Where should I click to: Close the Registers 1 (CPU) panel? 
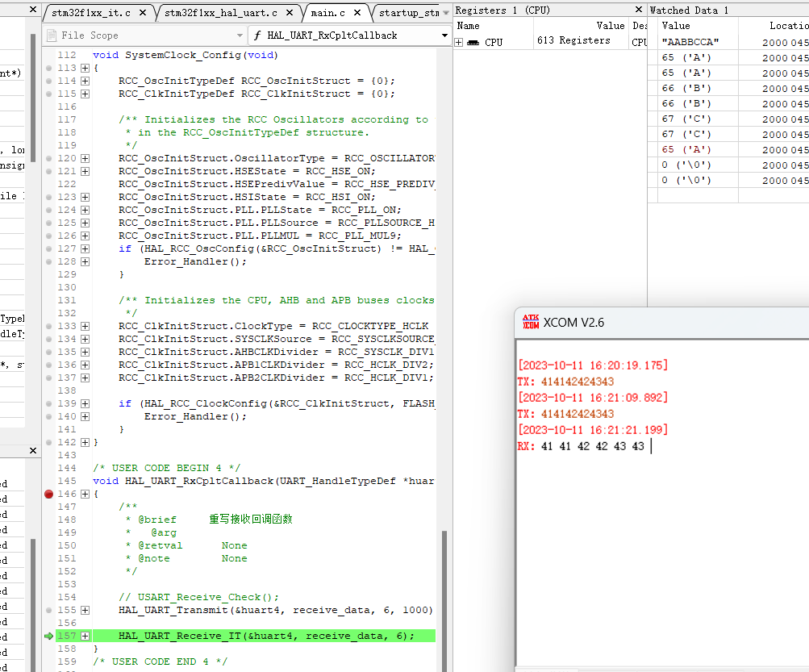pyautogui.click(x=639, y=10)
